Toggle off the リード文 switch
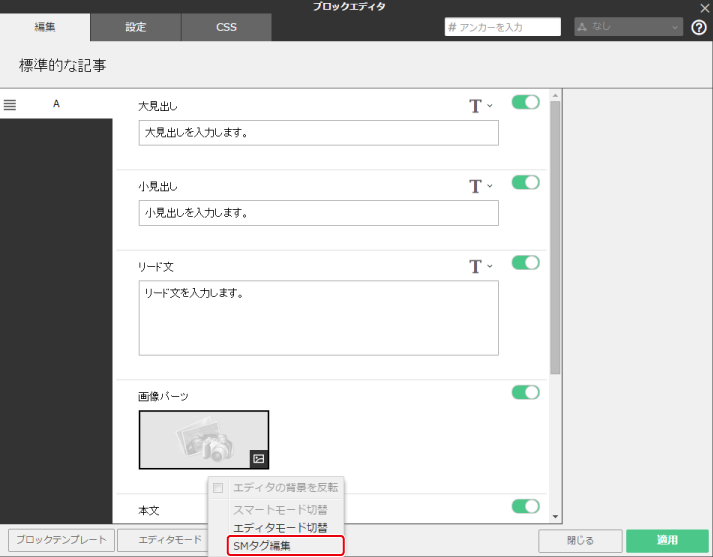713x557 pixels. pos(526,262)
